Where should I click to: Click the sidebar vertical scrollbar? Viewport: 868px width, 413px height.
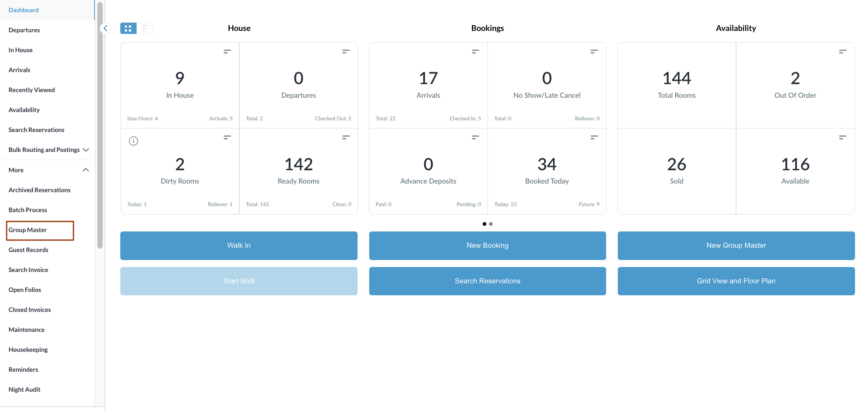(100, 125)
